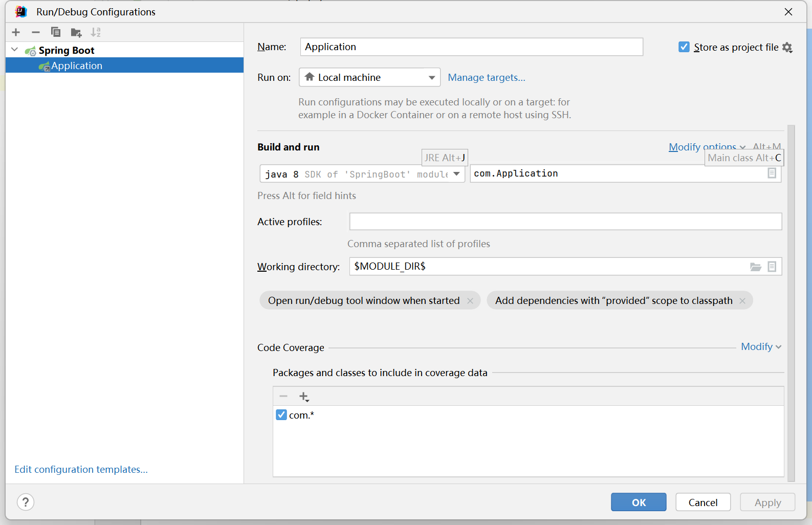Insert macros in working directory field
This screenshot has height=525, width=812.
(772, 267)
